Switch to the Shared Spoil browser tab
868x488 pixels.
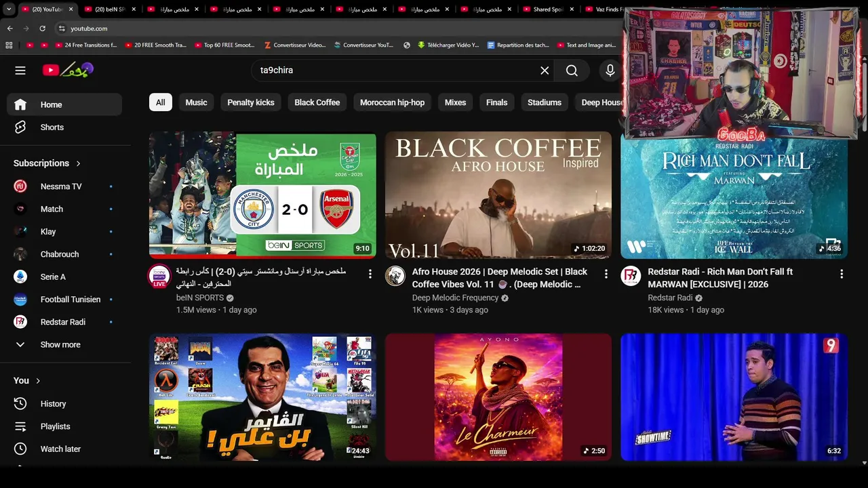click(548, 9)
